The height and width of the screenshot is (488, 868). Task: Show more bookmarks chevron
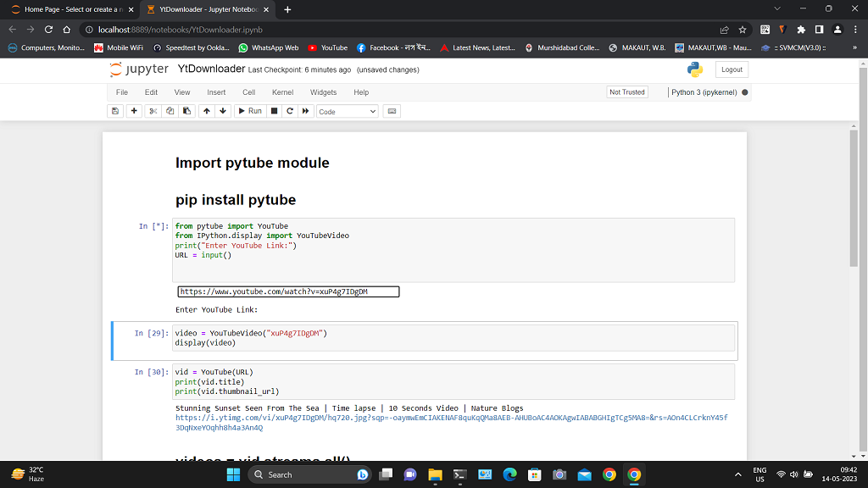[854, 47]
